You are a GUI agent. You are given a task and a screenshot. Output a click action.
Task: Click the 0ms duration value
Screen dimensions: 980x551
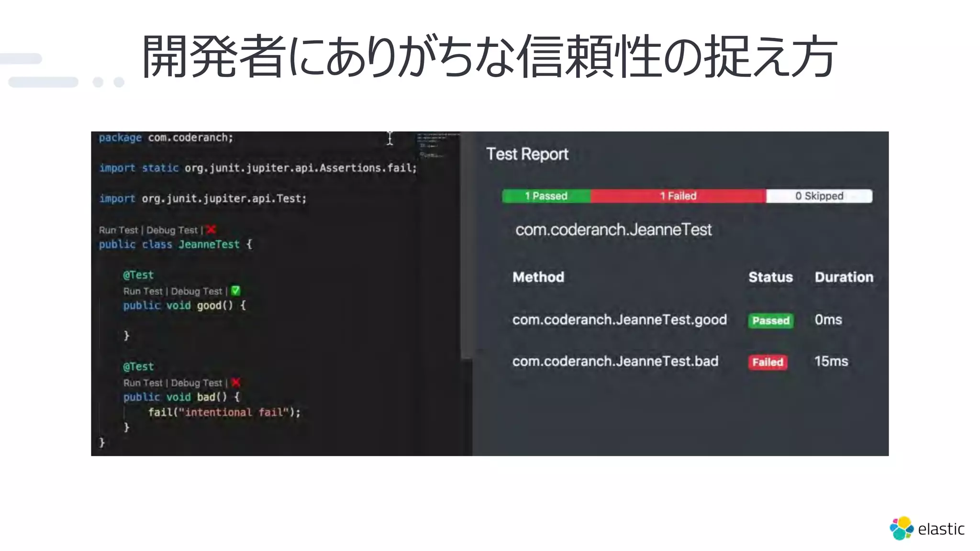click(828, 320)
